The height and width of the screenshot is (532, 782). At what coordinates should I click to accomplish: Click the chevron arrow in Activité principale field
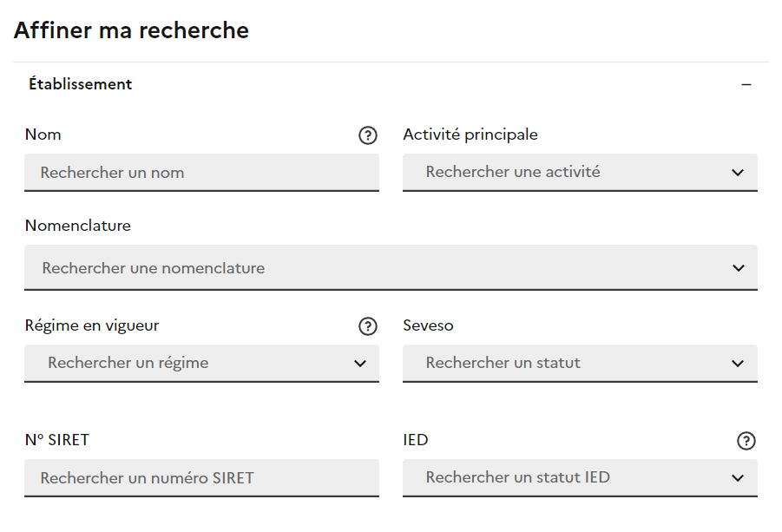(738, 173)
